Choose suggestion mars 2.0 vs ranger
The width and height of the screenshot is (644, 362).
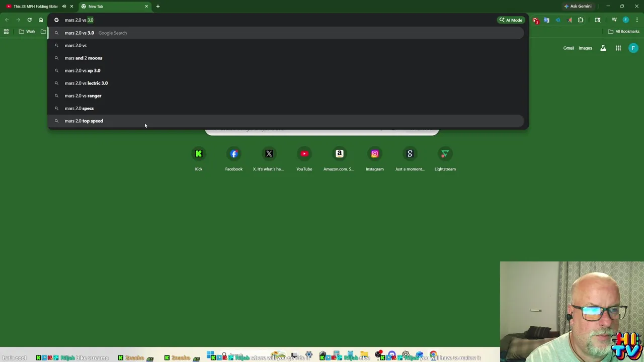point(286,96)
